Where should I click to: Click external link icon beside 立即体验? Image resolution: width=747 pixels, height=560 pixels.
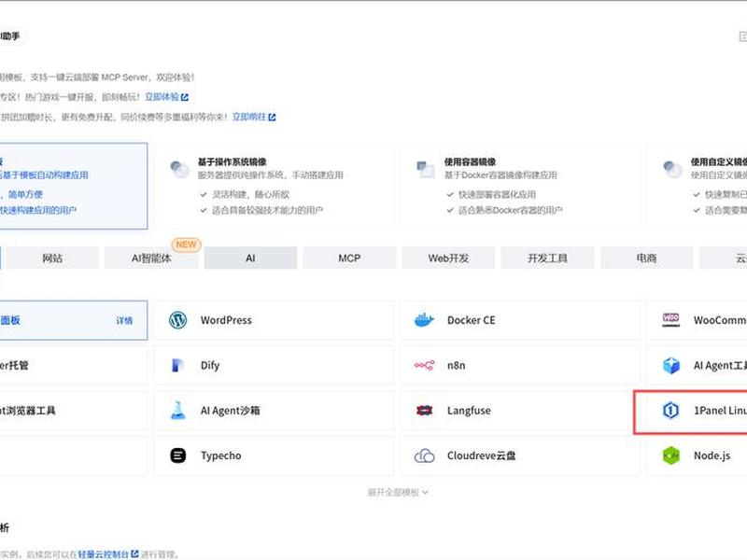click(x=185, y=97)
